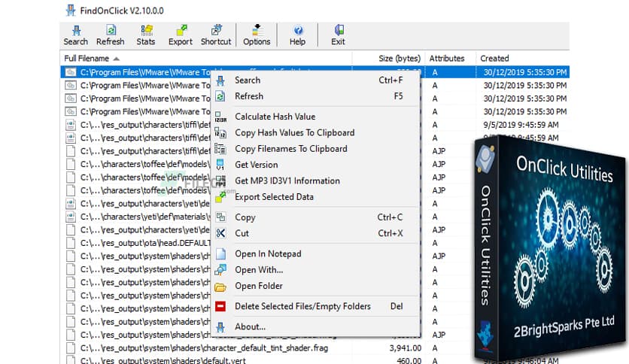Click the Export toolbar button

181,35
